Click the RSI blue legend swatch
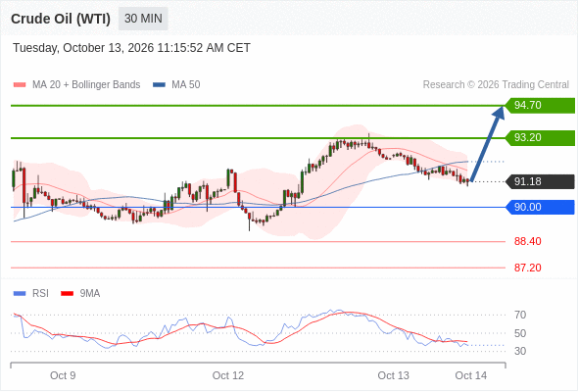This screenshot has width=578, height=392. (x=20, y=294)
